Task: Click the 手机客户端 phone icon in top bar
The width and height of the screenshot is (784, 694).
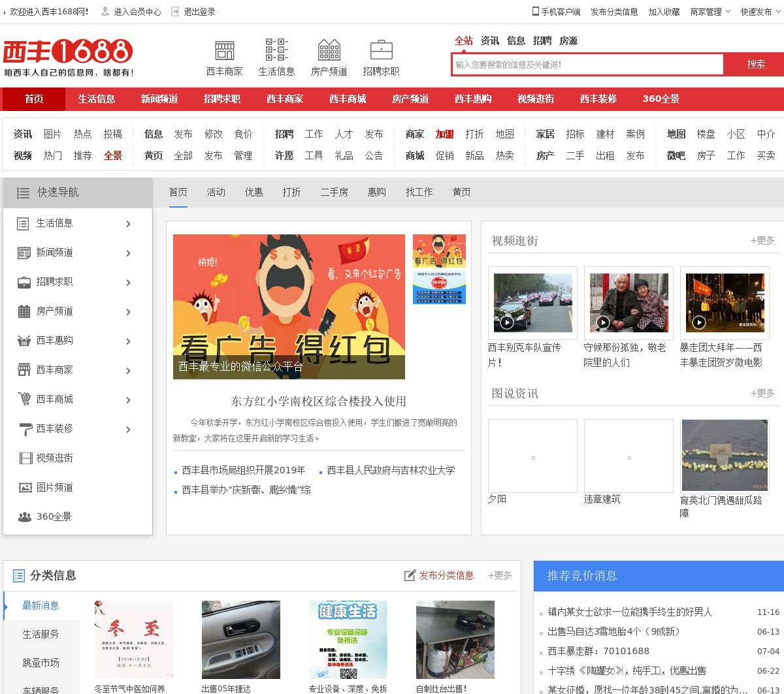Action: (536, 11)
